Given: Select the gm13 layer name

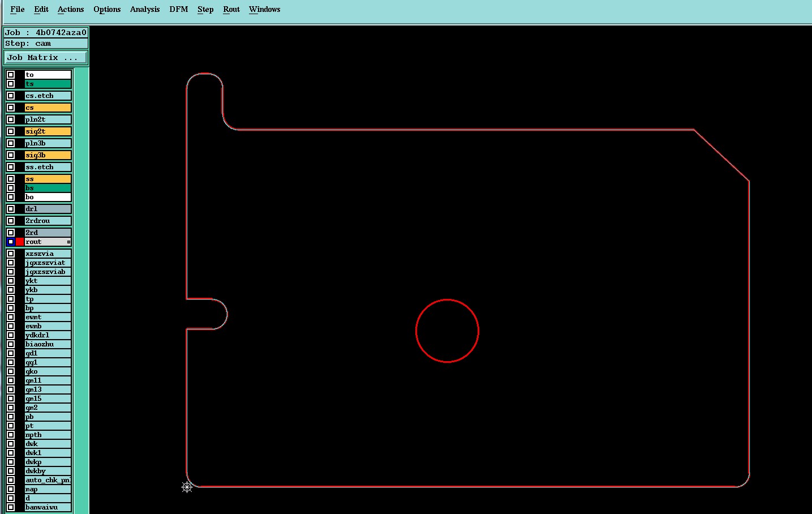Looking at the screenshot, I should pyautogui.click(x=48, y=389).
